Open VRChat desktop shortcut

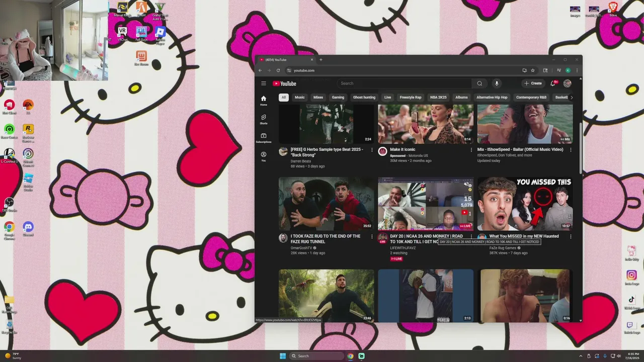pos(122,33)
